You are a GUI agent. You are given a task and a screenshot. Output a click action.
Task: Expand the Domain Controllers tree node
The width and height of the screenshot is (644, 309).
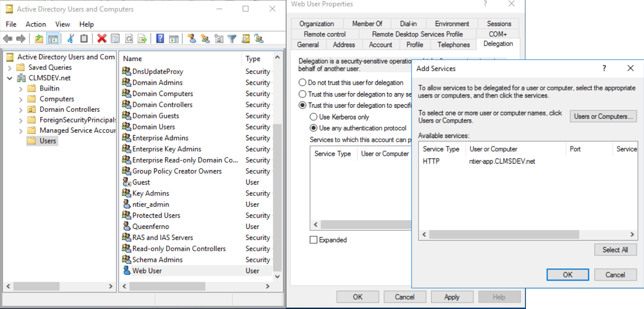pos(21,110)
